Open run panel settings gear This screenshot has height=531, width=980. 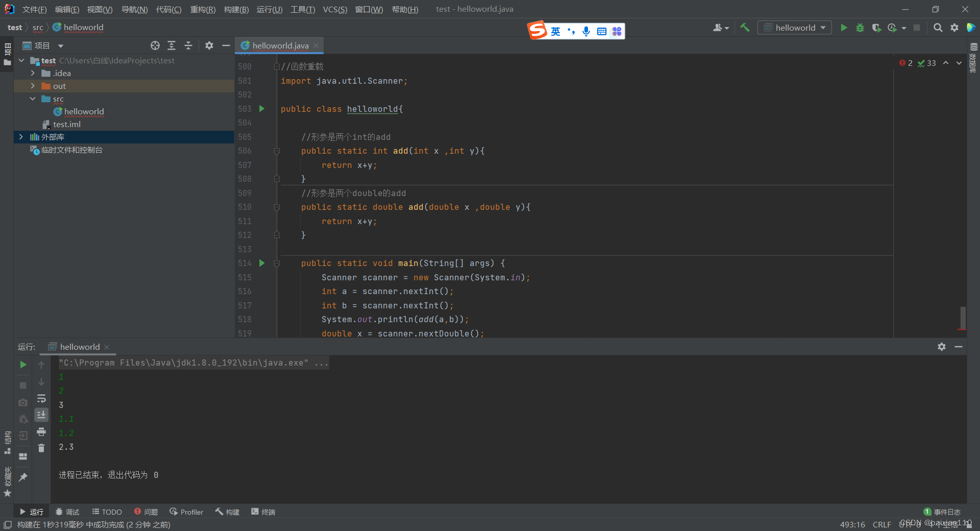(942, 347)
